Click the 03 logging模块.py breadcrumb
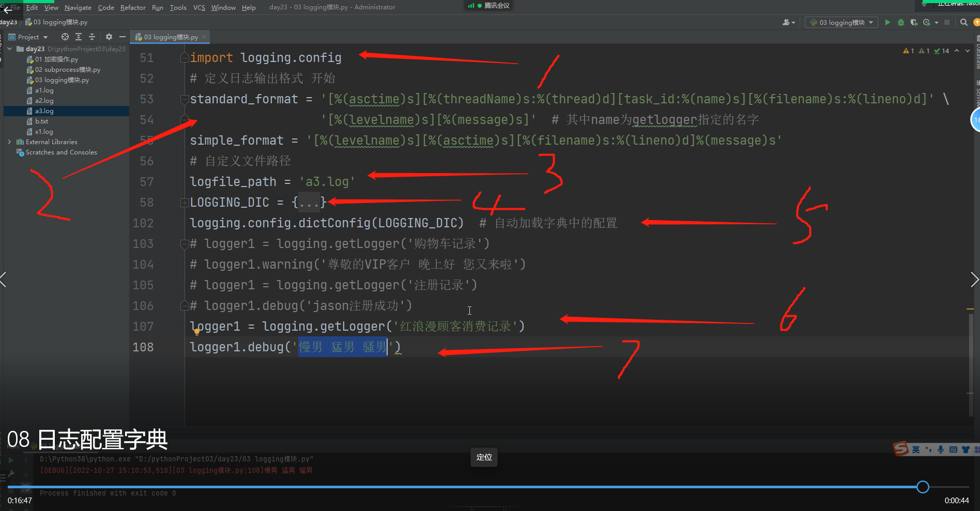The height and width of the screenshot is (511, 980). pyautogui.click(x=57, y=22)
